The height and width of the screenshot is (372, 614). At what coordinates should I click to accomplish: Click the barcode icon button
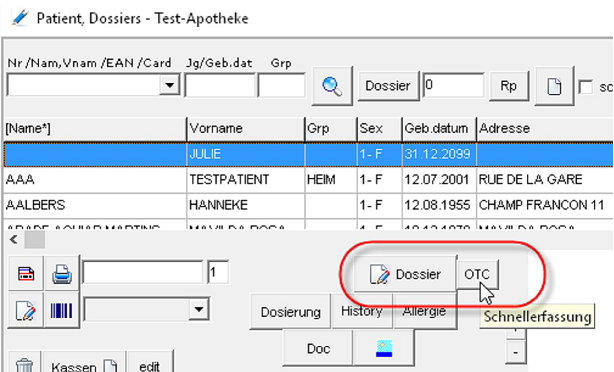click(61, 311)
